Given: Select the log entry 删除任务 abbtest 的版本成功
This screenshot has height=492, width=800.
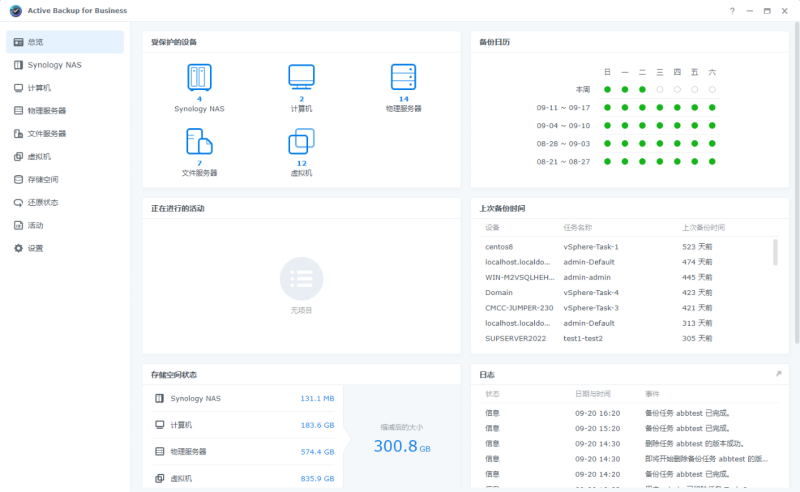Looking at the screenshot, I should (630, 444).
